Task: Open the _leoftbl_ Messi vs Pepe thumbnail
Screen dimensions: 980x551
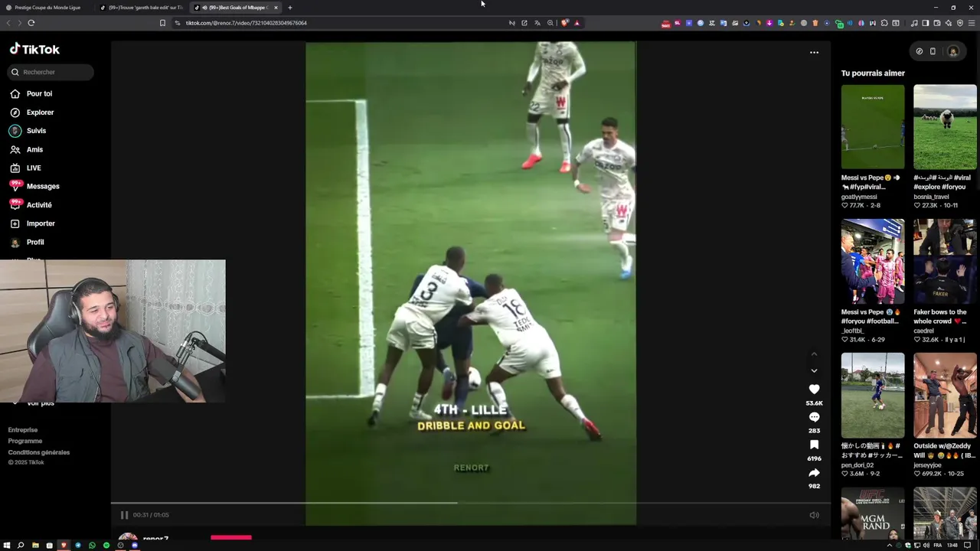Action: (873, 261)
